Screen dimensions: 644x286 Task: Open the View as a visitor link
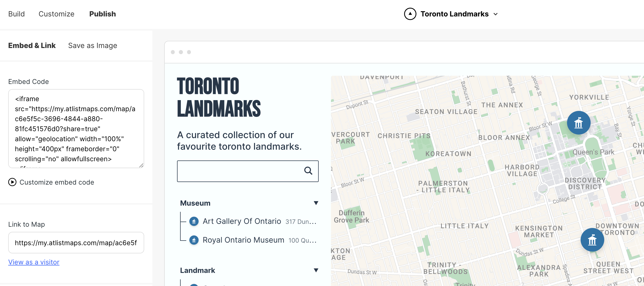point(34,262)
